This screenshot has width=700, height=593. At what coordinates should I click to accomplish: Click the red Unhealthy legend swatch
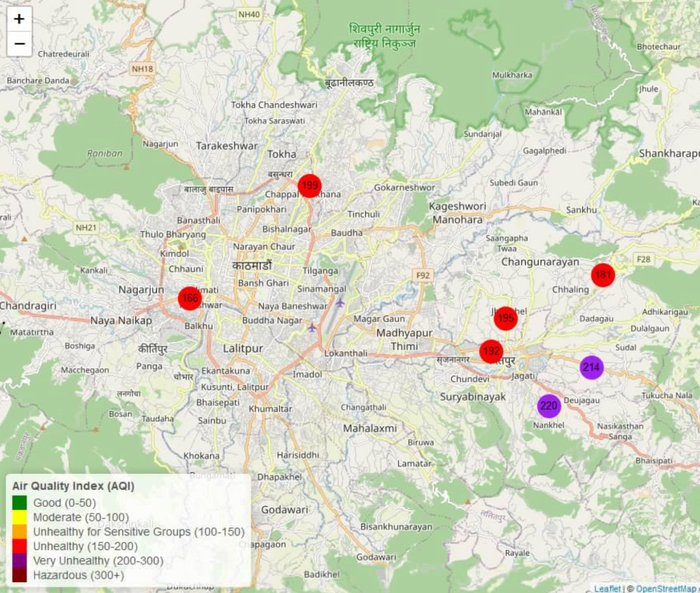click(x=20, y=547)
